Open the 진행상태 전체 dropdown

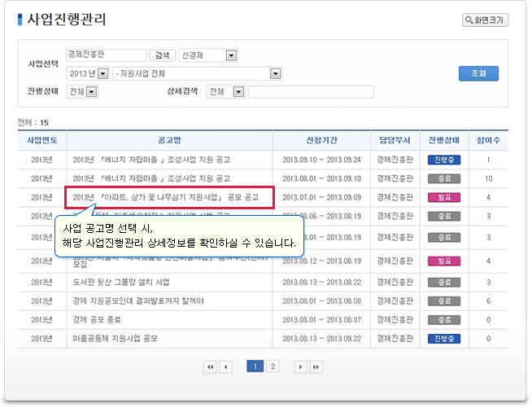(x=82, y=92)
